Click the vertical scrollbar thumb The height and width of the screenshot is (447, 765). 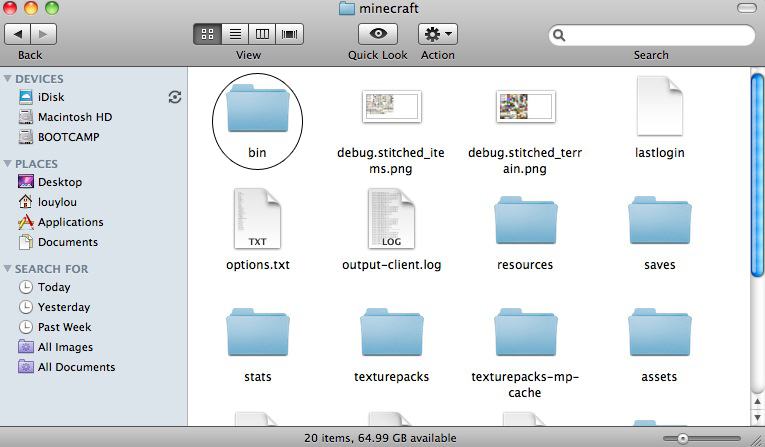tap(757, 175)
